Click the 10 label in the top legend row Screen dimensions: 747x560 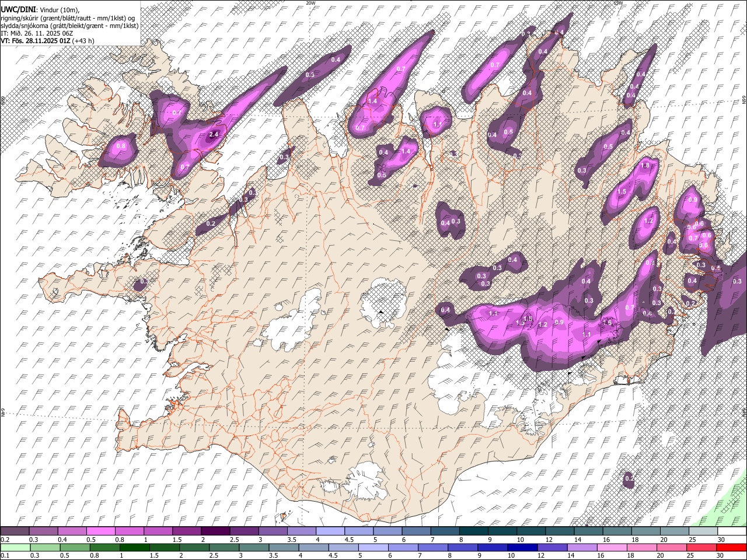(x=520, y=540)
